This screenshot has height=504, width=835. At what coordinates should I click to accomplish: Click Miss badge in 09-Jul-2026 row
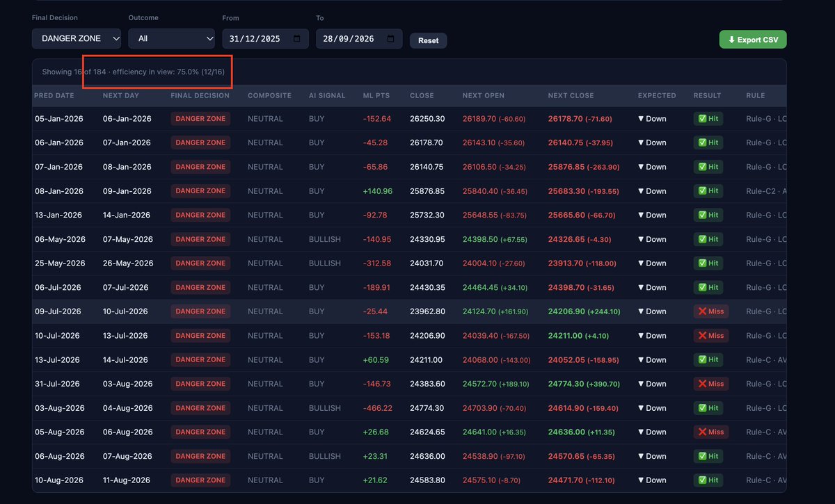click(711, 311)
